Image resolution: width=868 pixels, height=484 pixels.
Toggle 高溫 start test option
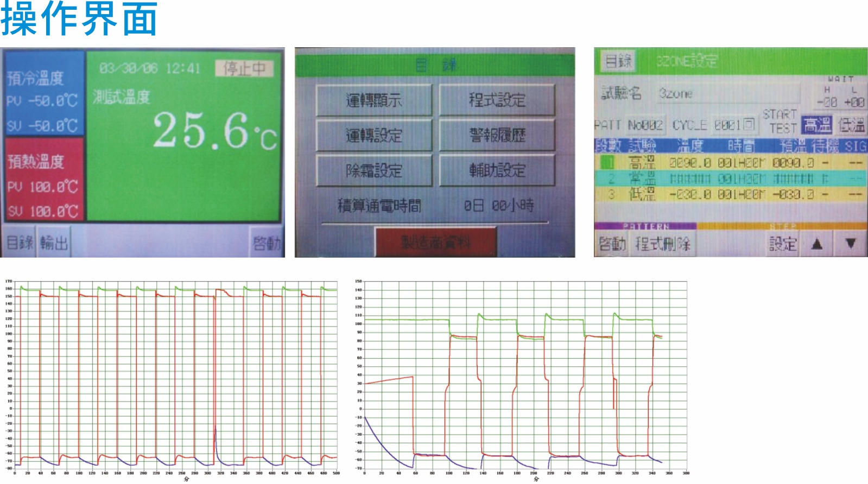point(817,125)
